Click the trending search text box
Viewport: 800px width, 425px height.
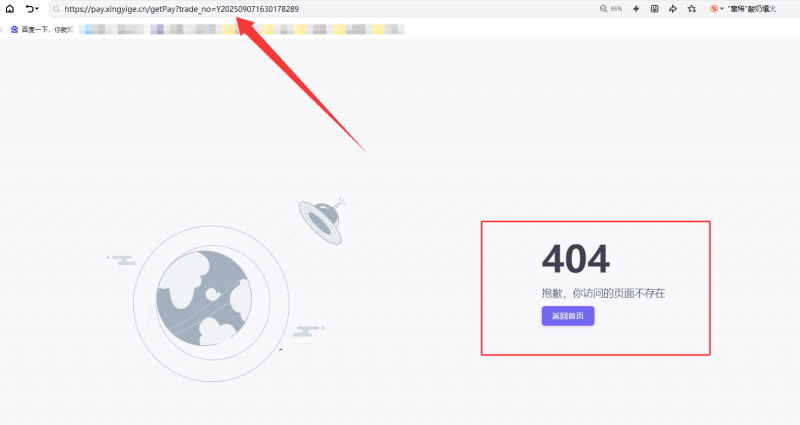758,9
